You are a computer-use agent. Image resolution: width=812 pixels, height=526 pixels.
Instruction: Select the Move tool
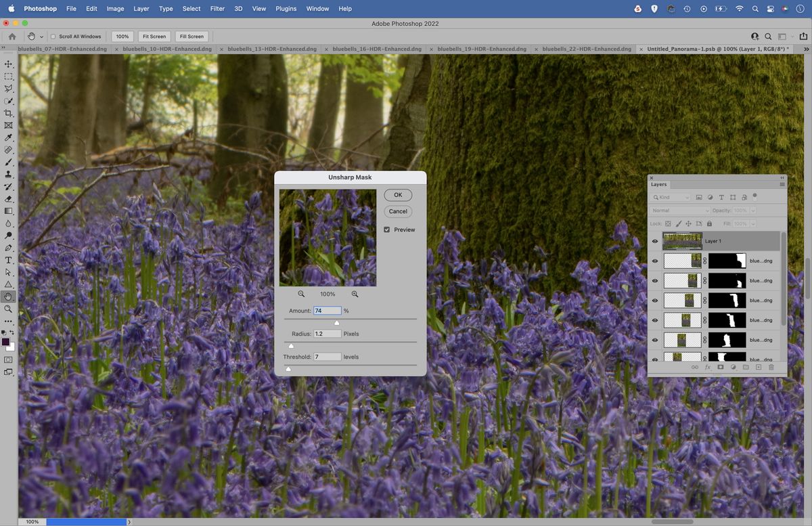coord(9,63)
